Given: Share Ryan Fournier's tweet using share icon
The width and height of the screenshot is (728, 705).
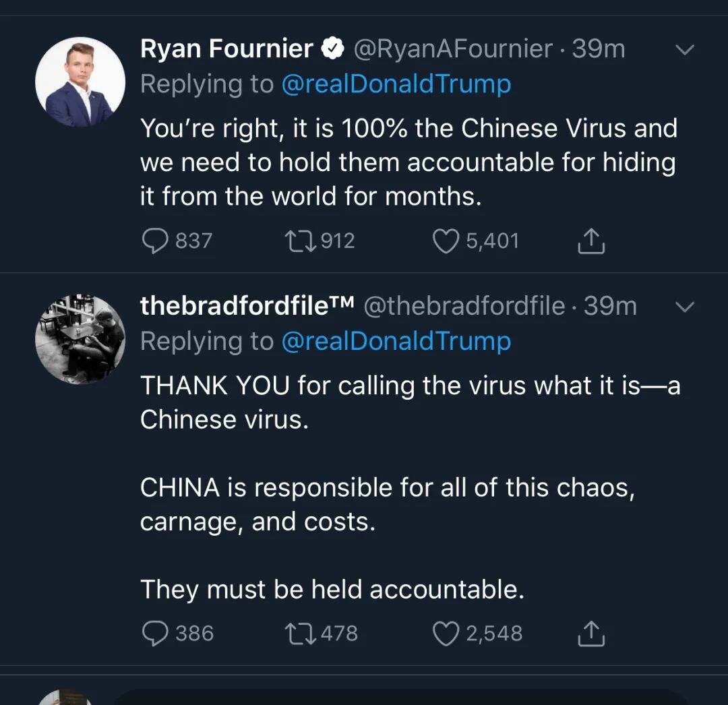Looking at the screenshot, I should click(591, 241).
